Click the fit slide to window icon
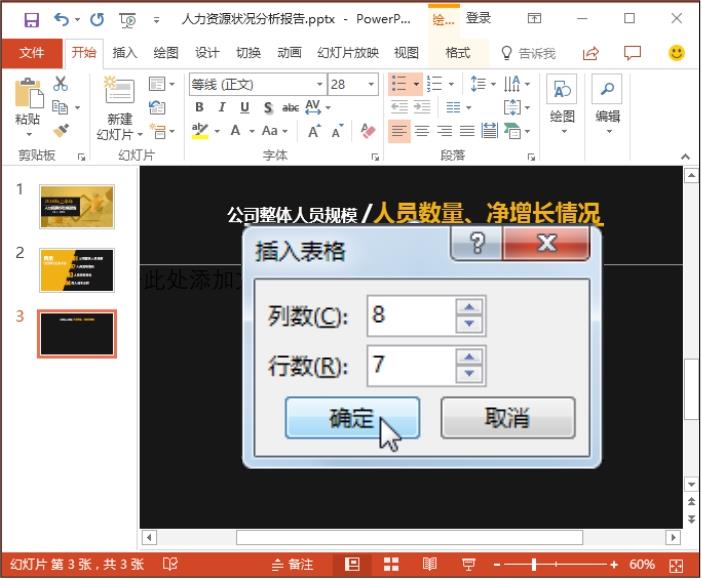Viewport: 702px width, 579px height. [676, 565]
